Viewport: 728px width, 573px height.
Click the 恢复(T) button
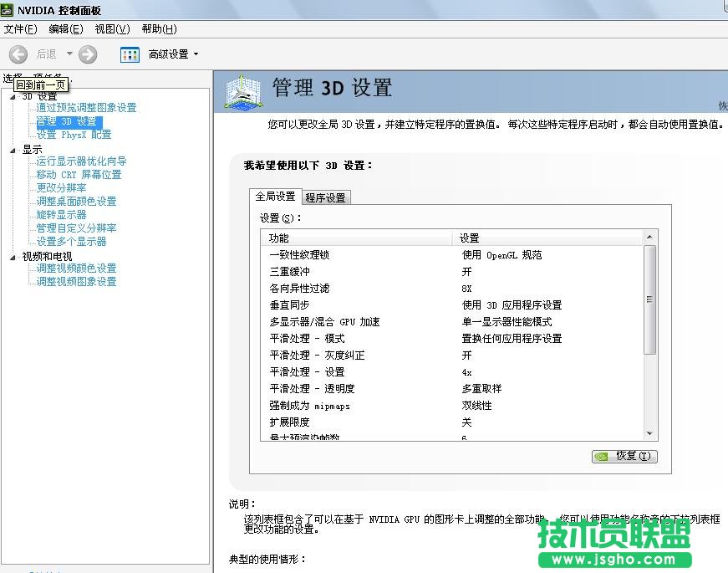(624, 456)
